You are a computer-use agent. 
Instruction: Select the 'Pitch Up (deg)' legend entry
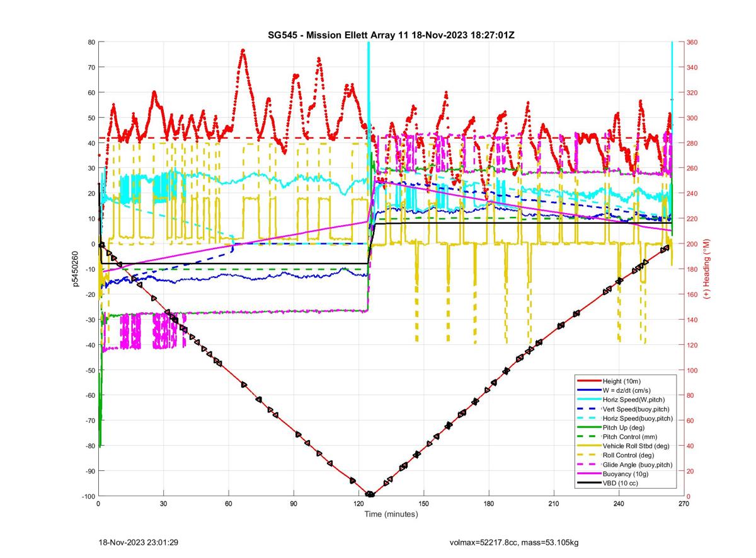coord(622,427)
